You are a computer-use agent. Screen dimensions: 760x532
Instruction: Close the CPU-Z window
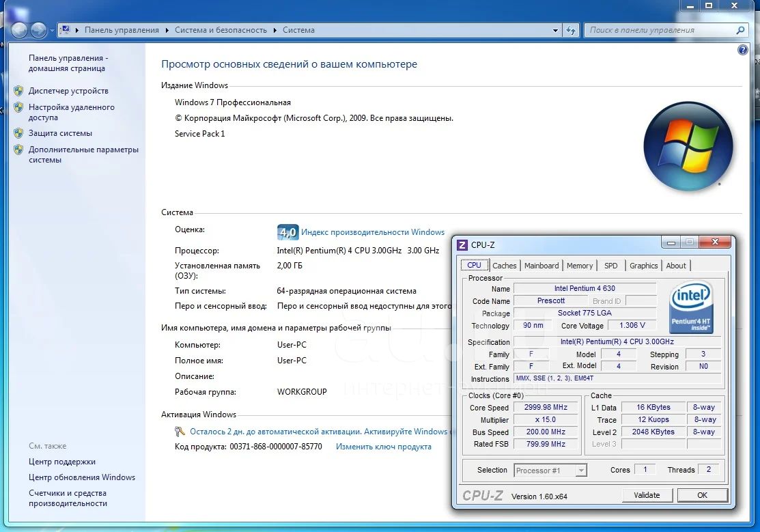[715, 242]
